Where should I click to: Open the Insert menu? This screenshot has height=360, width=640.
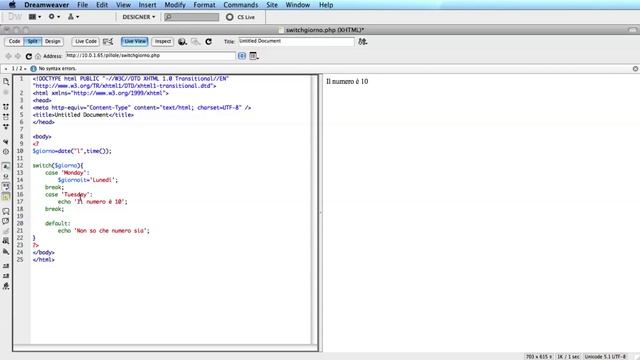(x=147, y=5)
